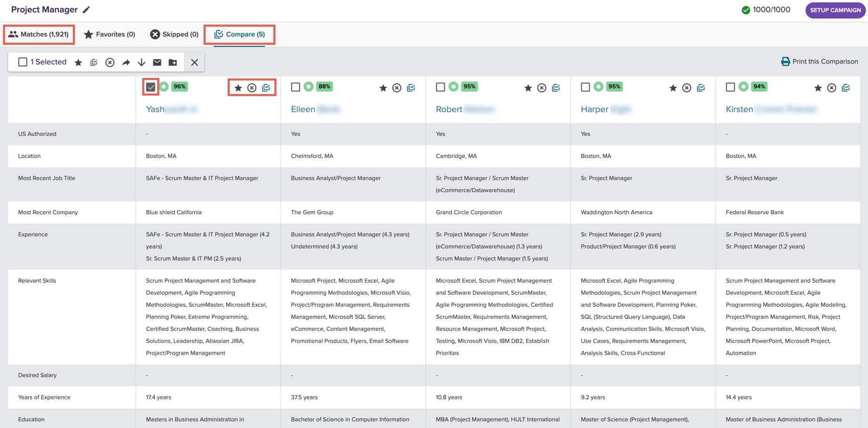Click the printer icon for this comparison
Screen dimensions: 868x428
[x=785, y=61]
